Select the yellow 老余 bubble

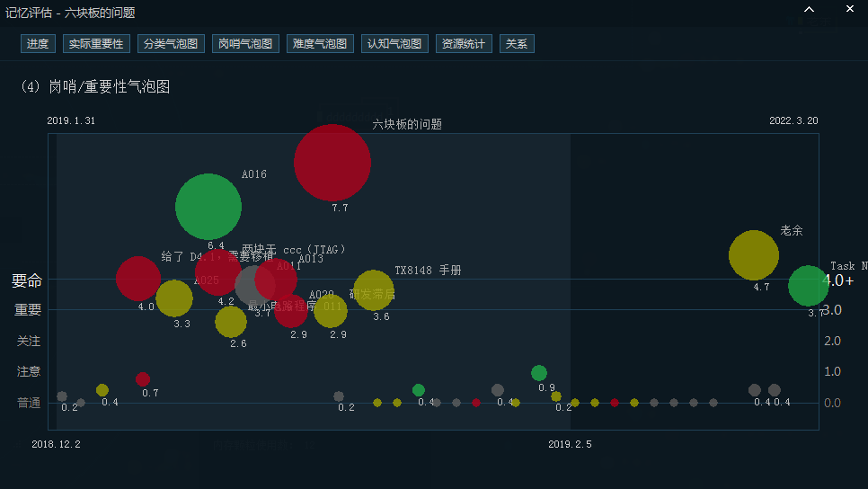pos(753,255)
